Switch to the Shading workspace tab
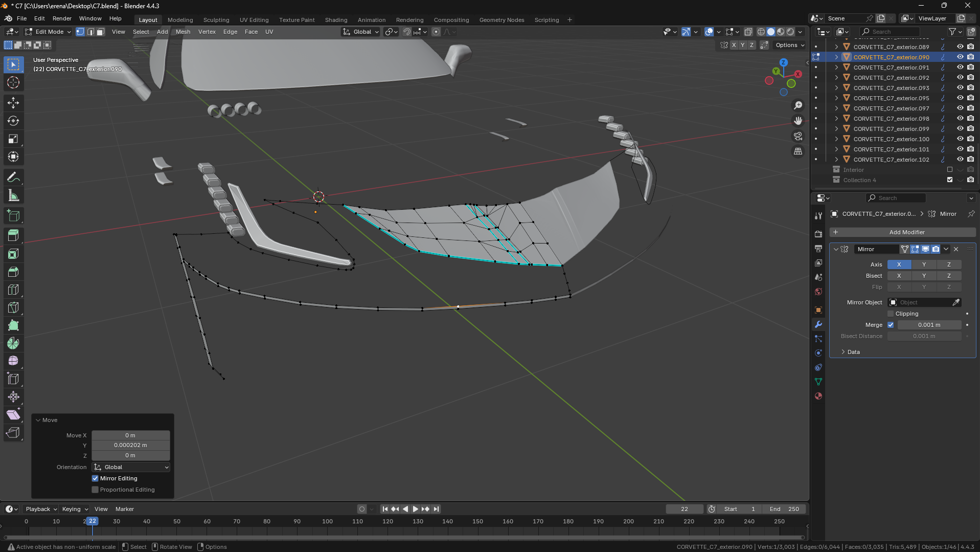 pyautogui.click(x=336, y=20)
